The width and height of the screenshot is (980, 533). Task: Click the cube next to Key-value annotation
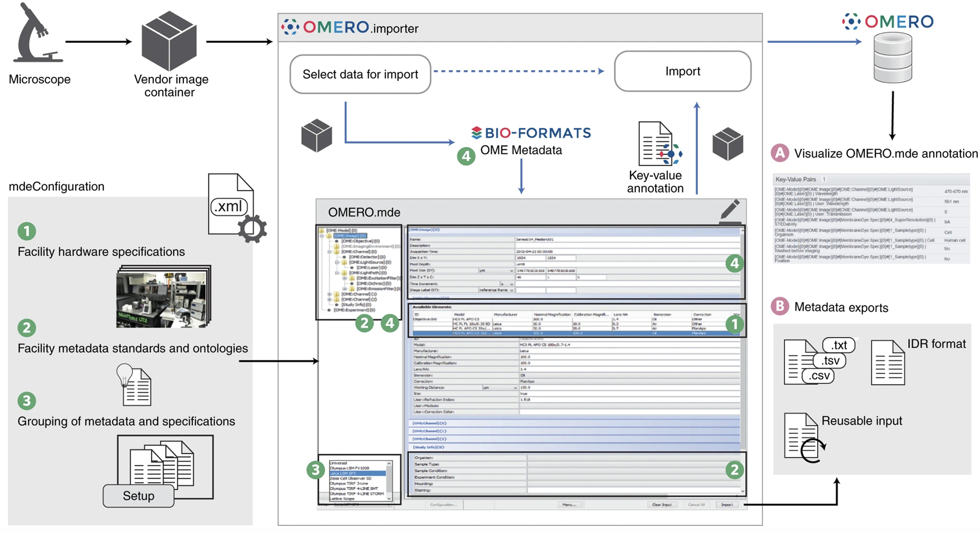728,144
